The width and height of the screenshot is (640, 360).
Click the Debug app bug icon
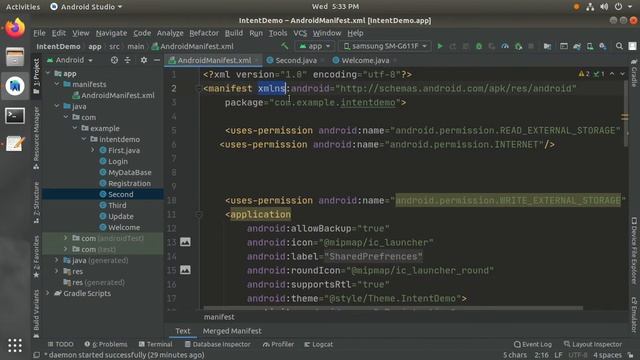coord(479,47)
